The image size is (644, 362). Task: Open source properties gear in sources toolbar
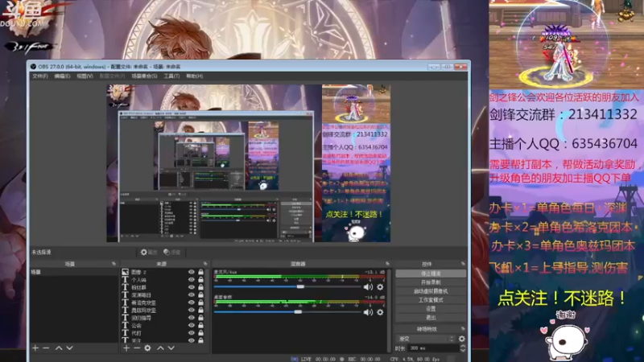point(147,348)
